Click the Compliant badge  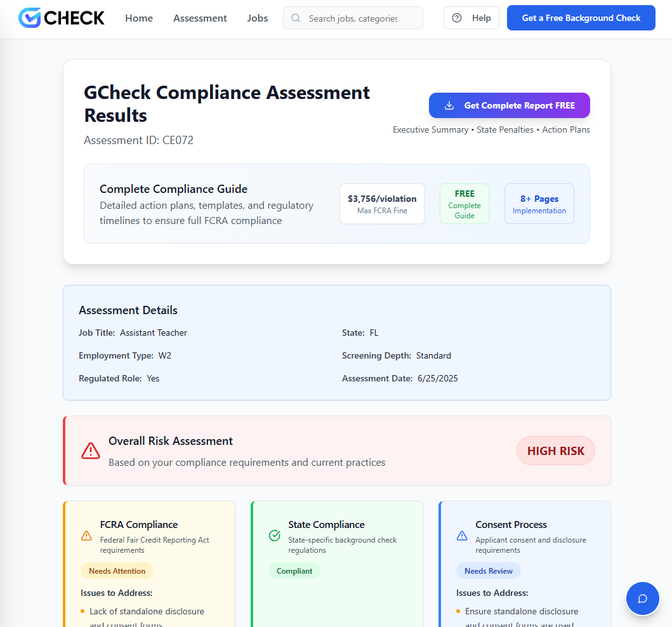294,571
